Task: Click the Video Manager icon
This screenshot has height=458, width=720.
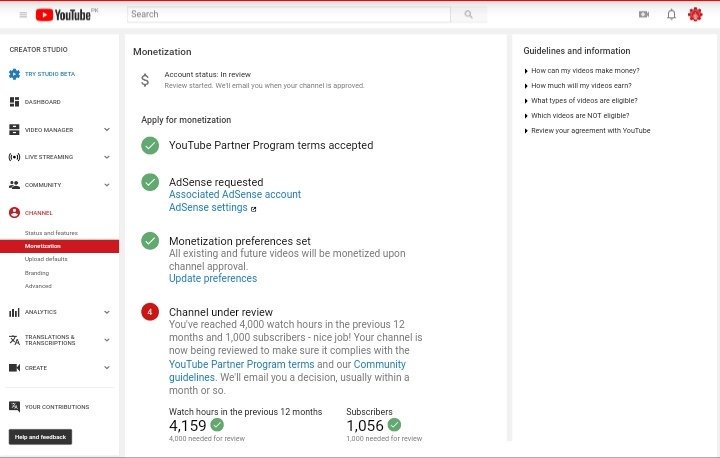Action: [14, 130]
